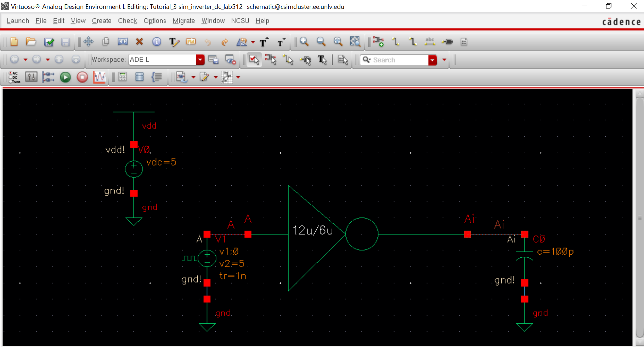This screenshot has height=347, width=644.
Task: Click the vertical scrollbar on the right
Action: [x=639, y=217]
